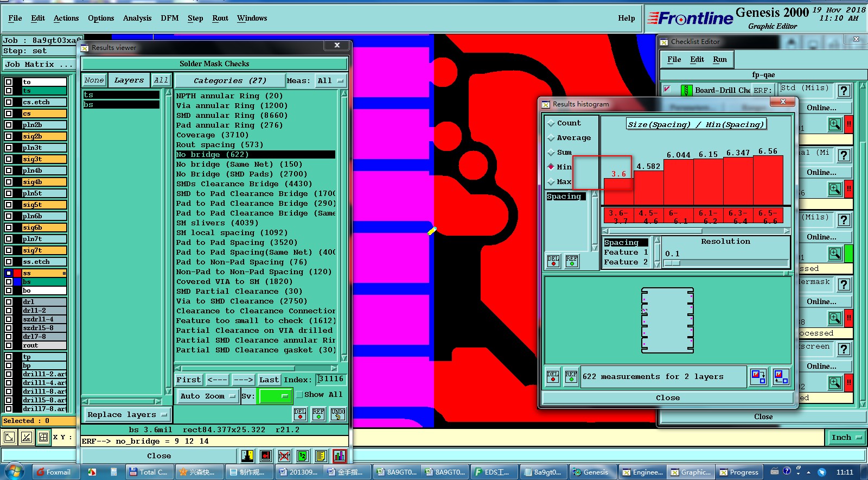The height and width of the screenshot is (480, 868).
Task: Open File menu in Checklist Editor
Action: point(674,59)
